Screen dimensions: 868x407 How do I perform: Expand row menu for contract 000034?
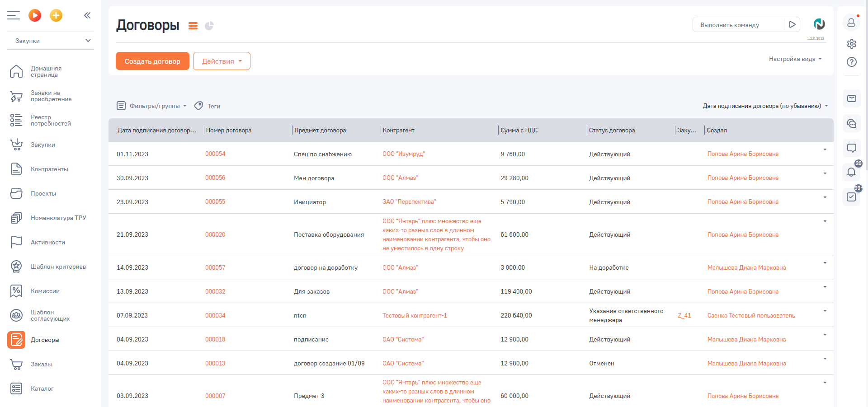tap(825, 311)
